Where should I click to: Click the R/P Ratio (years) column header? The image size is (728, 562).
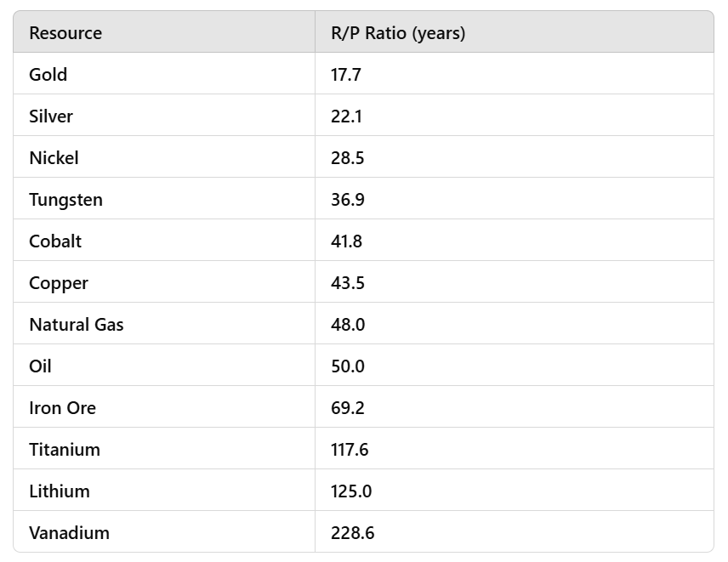coord(398,33)
